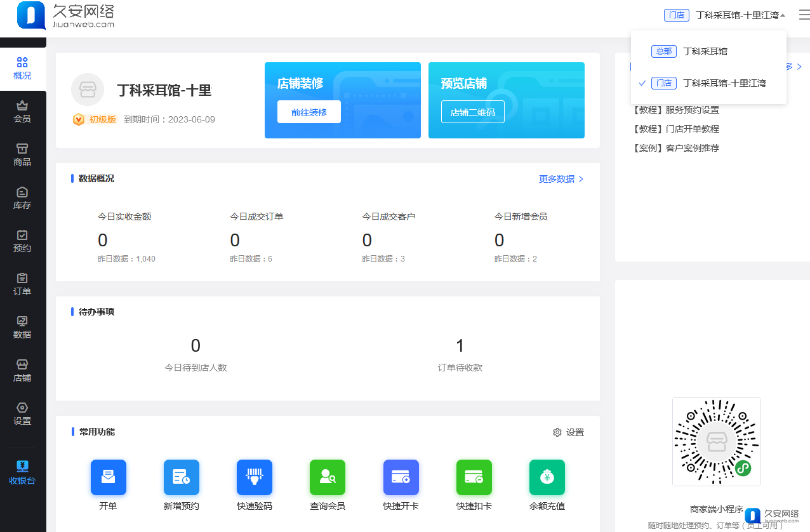Click the 今日待到店人数 count
Viewport: 810px width, 532px height.
(x=196, y=345)
